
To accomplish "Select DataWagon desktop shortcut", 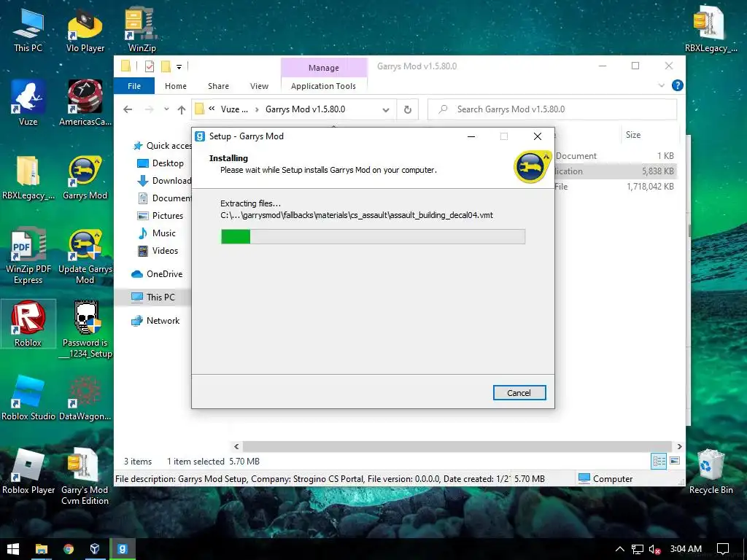I will (x=85, y=398).
